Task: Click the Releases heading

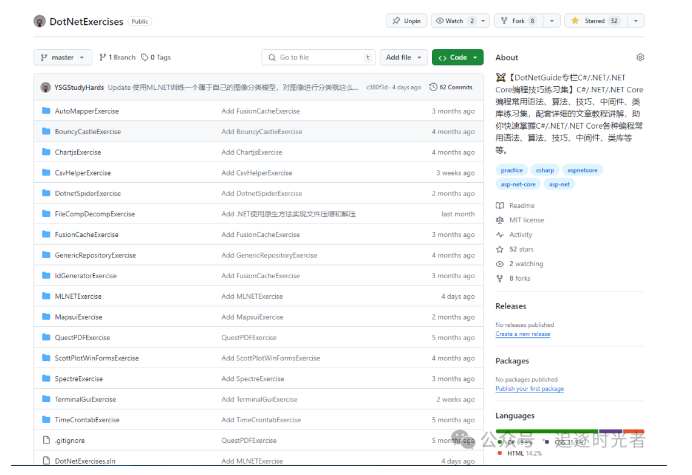Action: tap(511, 306)
